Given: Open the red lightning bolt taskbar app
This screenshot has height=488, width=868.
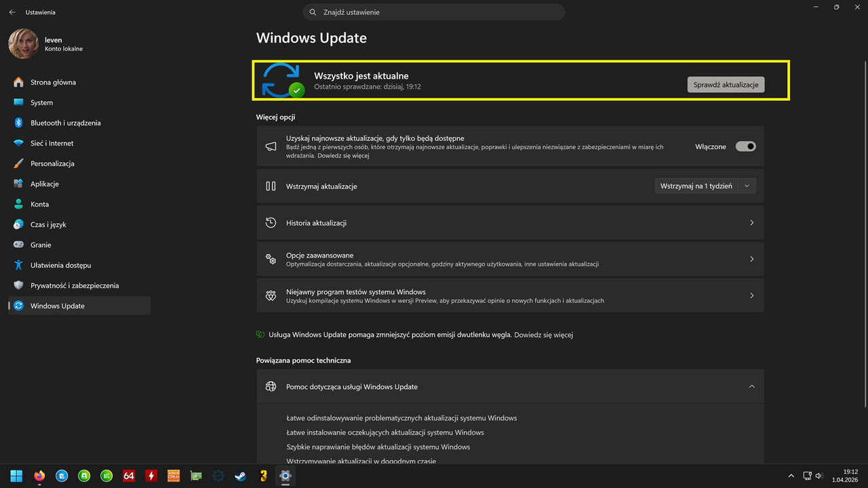Looking at the screenshot, I should click(x=151, y=476).
